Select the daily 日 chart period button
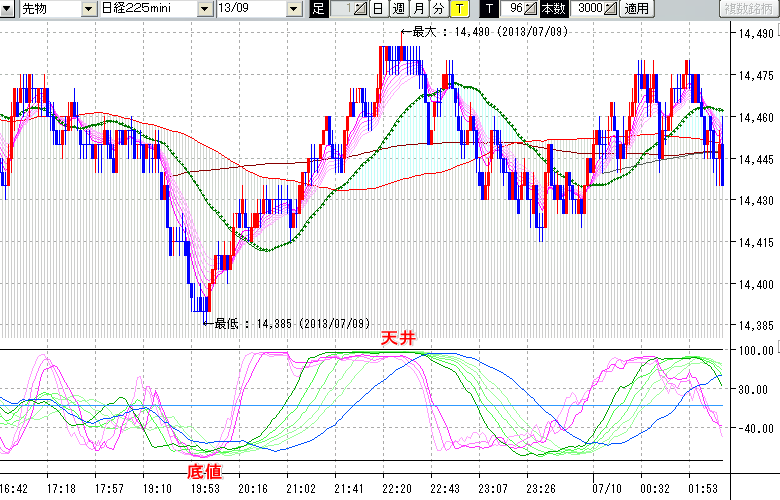Screen dimensions: 780x500 [378, 9]
